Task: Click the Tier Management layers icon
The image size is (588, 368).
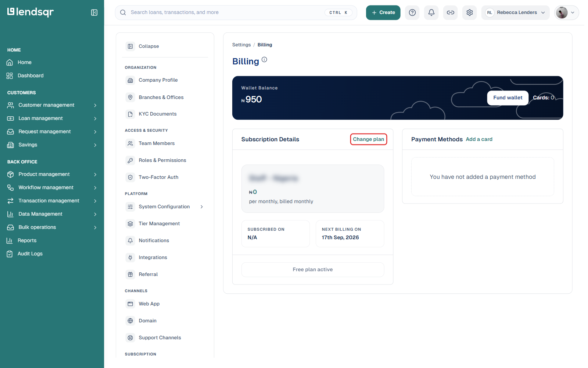Action: [130, 224]
